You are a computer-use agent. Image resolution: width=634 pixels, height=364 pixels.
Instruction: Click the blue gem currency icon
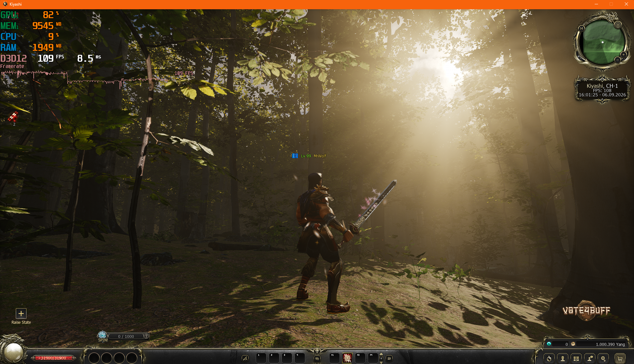tap(549, 344)
